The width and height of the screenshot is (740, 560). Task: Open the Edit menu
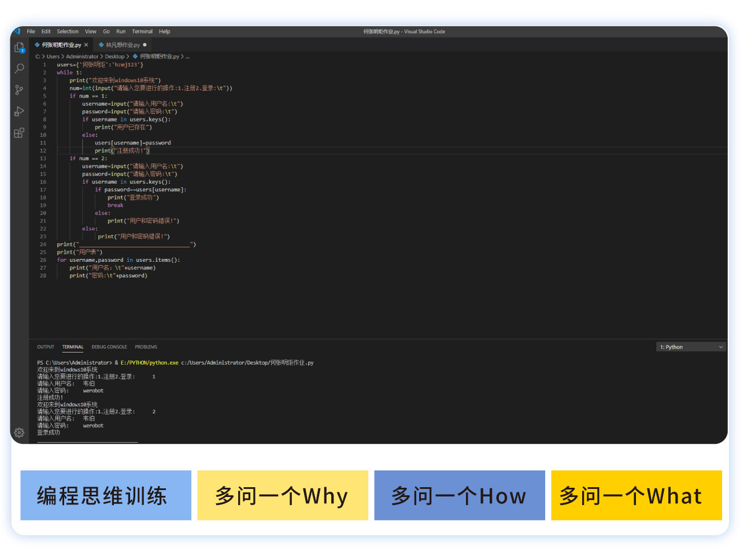click(x=46, y=32)
